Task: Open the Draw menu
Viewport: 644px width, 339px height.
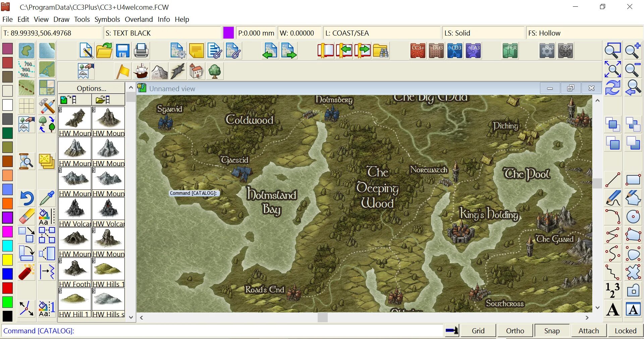Action: 61,19
